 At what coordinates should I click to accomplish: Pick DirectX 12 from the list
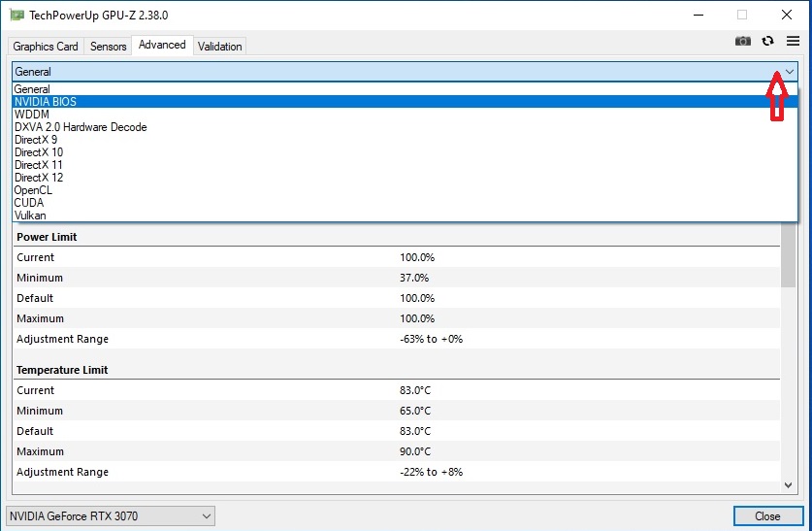click(x=39, y=178)
